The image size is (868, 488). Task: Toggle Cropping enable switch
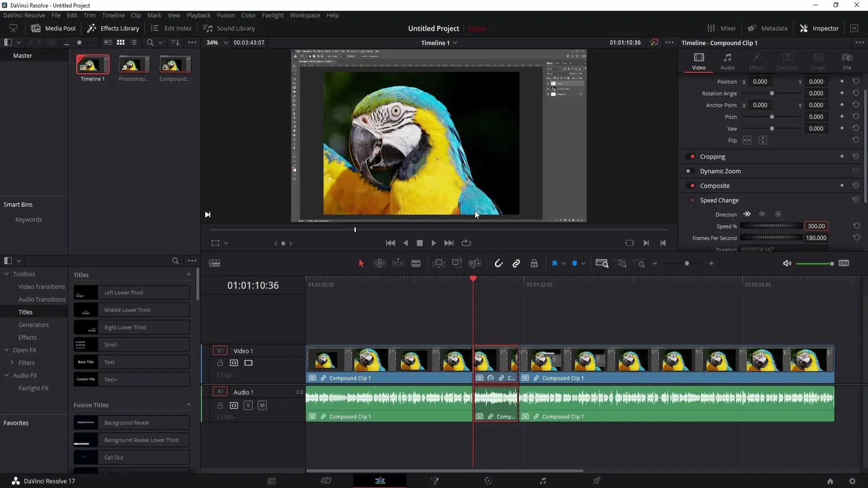pos(690,157)
